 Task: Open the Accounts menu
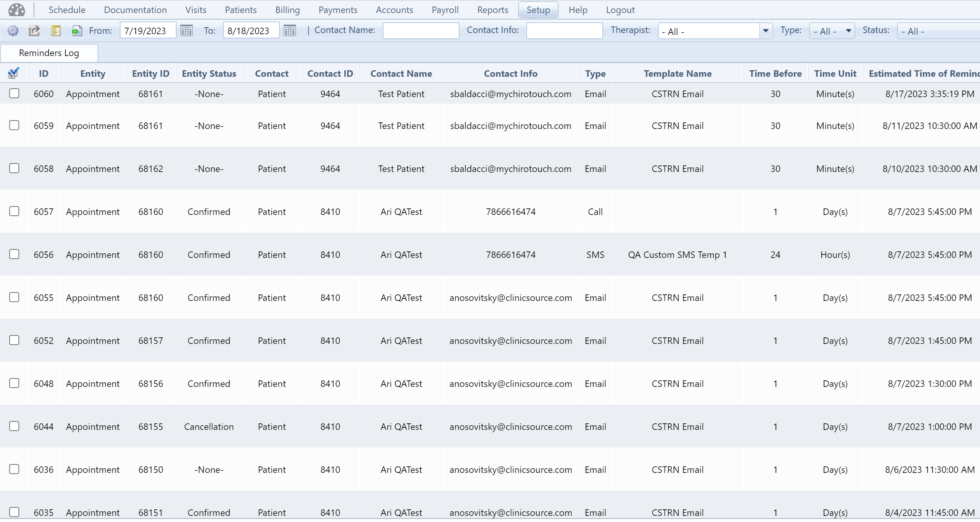(x=395, y=10)
